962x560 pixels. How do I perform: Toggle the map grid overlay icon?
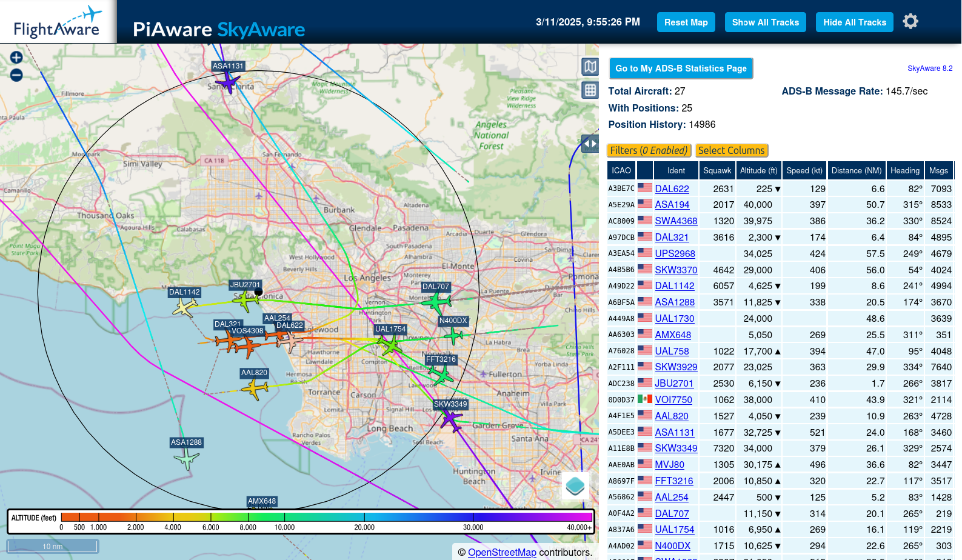click(590, 90)
